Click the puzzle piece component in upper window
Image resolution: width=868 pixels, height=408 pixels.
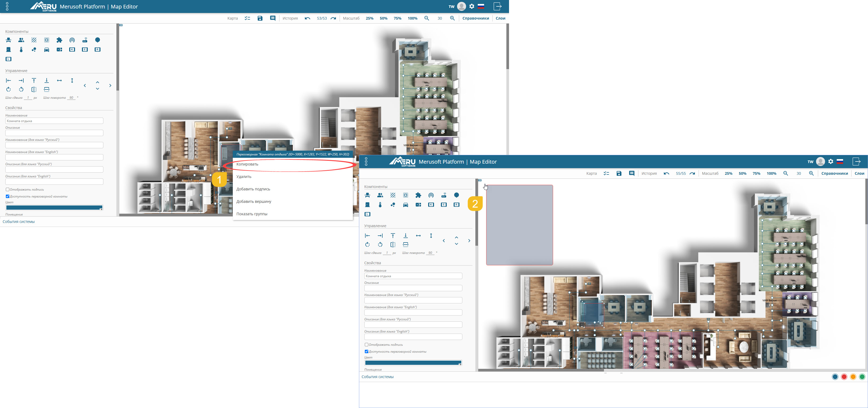click(x=59, y=40)
